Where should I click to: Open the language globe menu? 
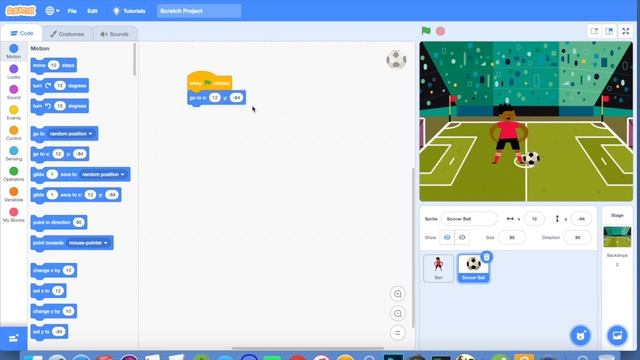click(x=52, y=11)
